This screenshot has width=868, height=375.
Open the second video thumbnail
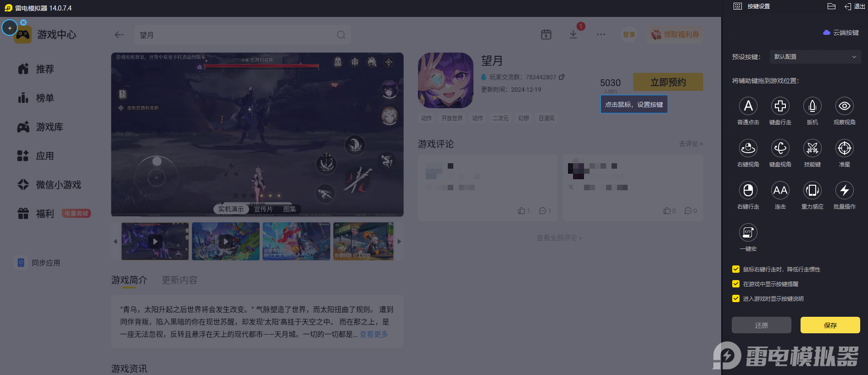(226, 242)
